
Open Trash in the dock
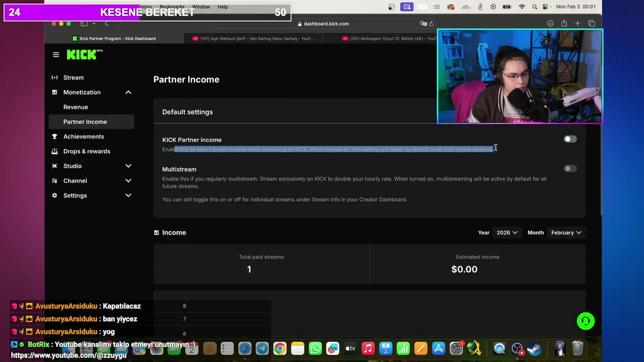578,348
